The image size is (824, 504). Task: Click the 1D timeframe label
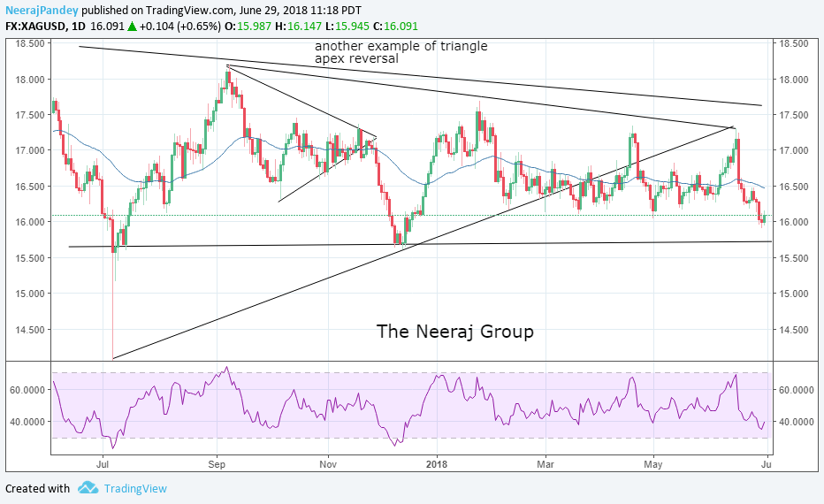coord(77,26)
